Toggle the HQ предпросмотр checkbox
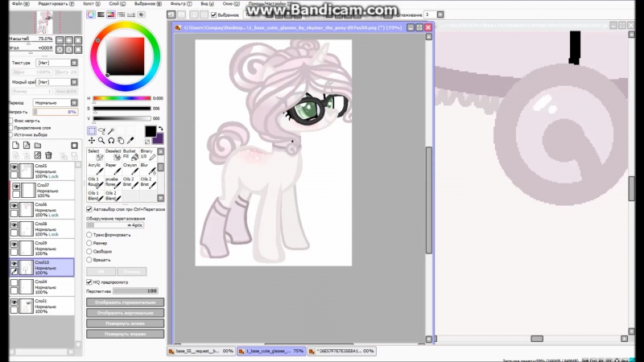 click(89, 282)
